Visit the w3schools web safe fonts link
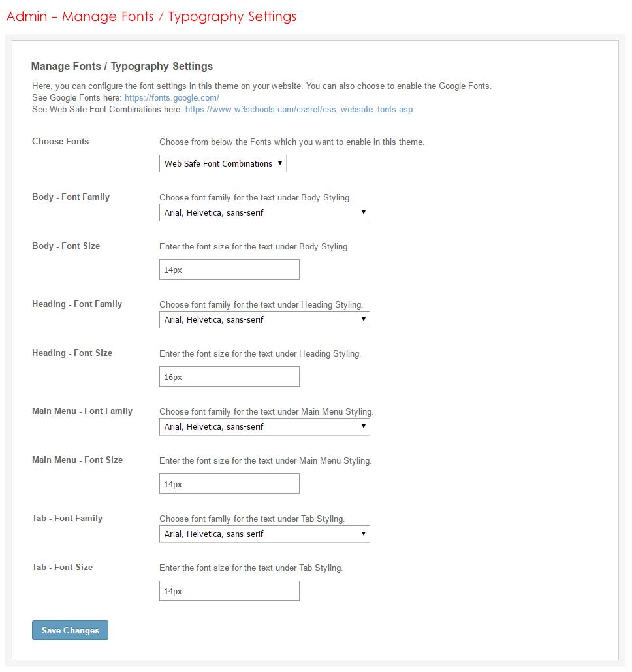 point(299,110)
